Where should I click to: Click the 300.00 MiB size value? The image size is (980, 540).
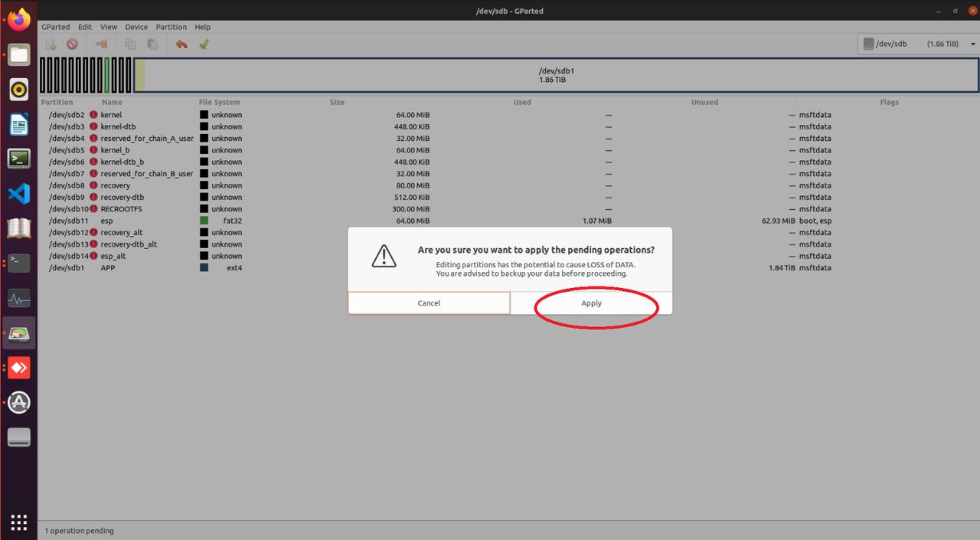coord(413,209)
